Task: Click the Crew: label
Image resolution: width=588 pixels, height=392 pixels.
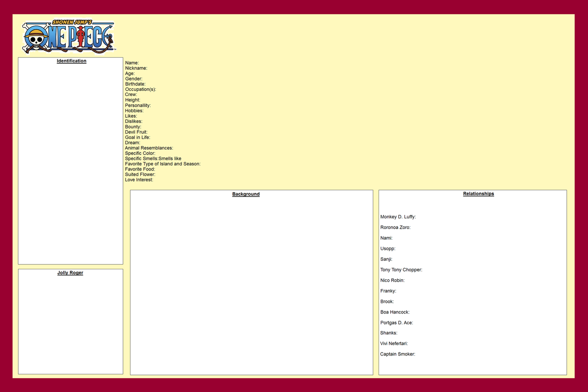Action: click(131, 95)
